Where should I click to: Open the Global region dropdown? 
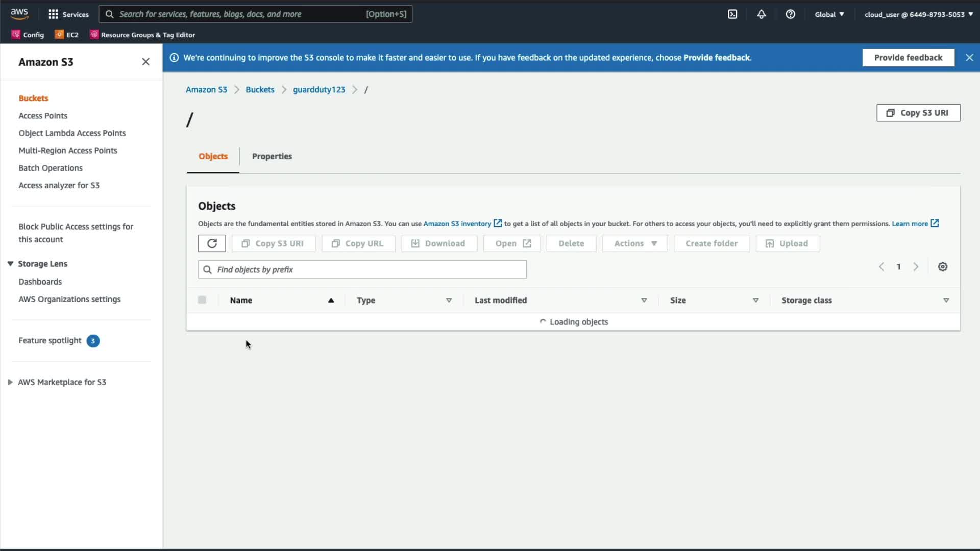click(x=829, y=14)
